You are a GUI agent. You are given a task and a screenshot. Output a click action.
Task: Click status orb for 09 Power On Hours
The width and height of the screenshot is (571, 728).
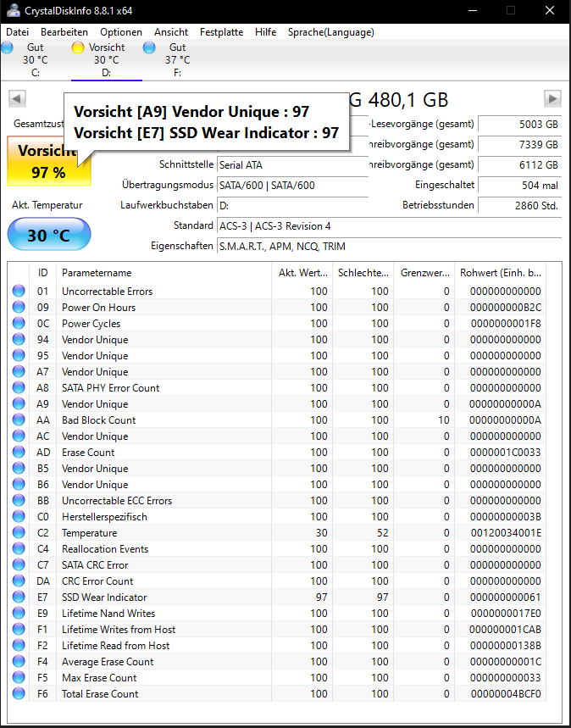pyautogui.click(x=19, y=308)
